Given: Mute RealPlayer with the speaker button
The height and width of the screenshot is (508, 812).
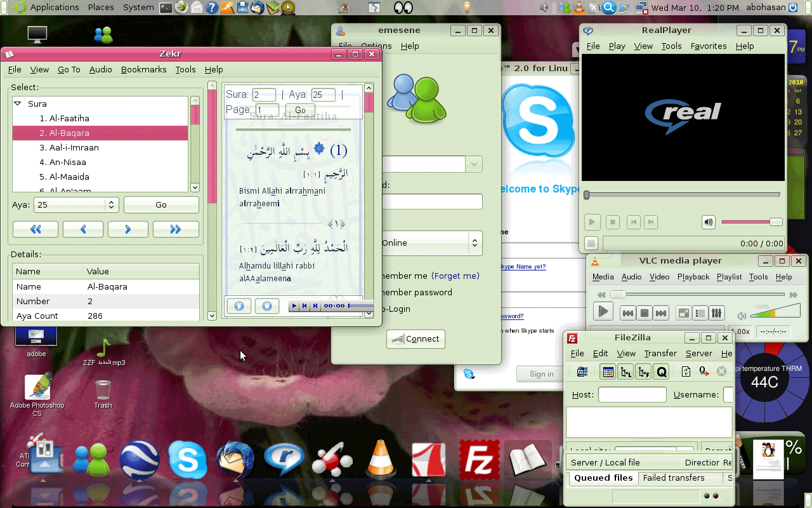Looking at the screenshot, I should tap(709, 222).
